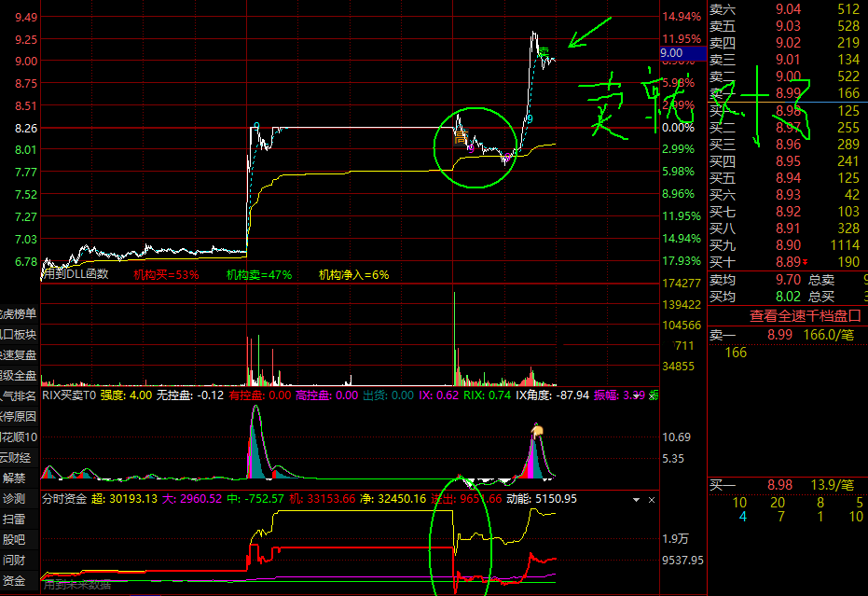Close the 分时资金 indicator panel

(x=652, y=500)
